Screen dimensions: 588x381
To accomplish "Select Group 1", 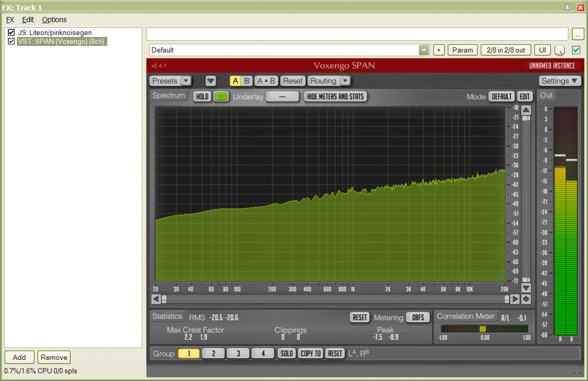I will tap(189, 354).
